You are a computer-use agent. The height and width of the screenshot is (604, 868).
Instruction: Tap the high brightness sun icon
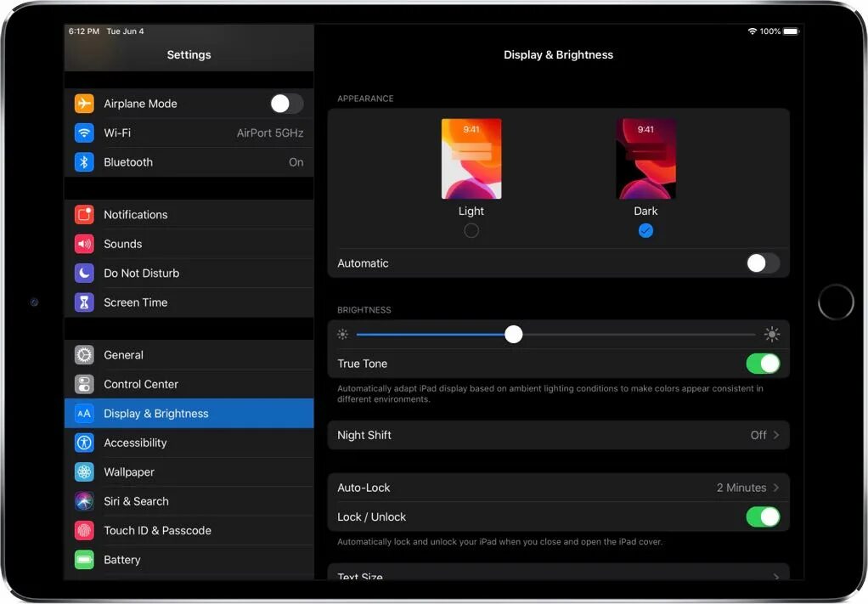pyautogui.click(x=772, y=334)
